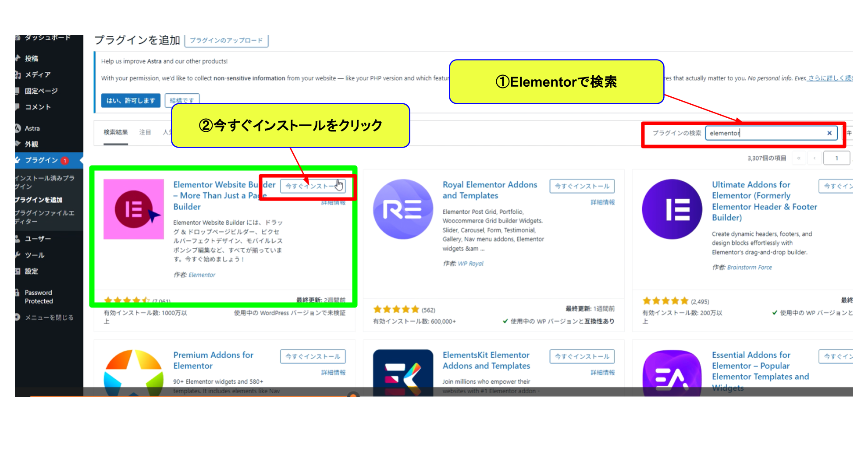
Task: Open 外観 (Appearance) menu
Action: click(x=32, y=144)
